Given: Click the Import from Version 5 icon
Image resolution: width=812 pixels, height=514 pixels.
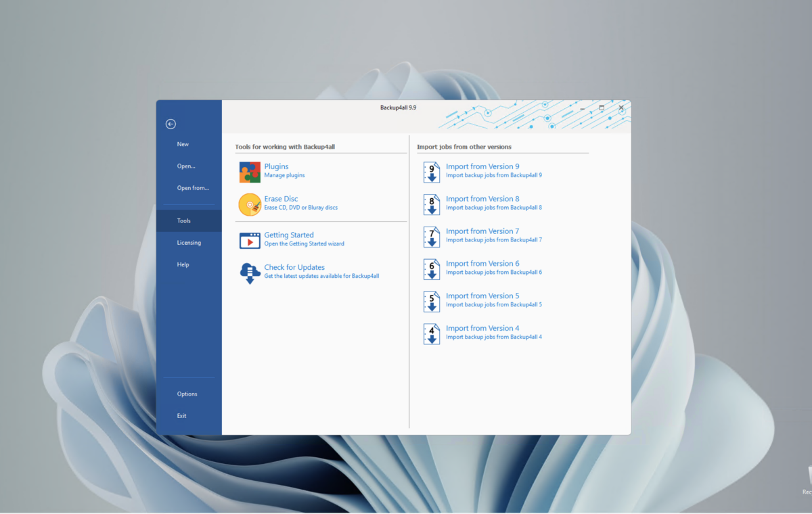Looking at the screenshot, I should tap(432, 302).
